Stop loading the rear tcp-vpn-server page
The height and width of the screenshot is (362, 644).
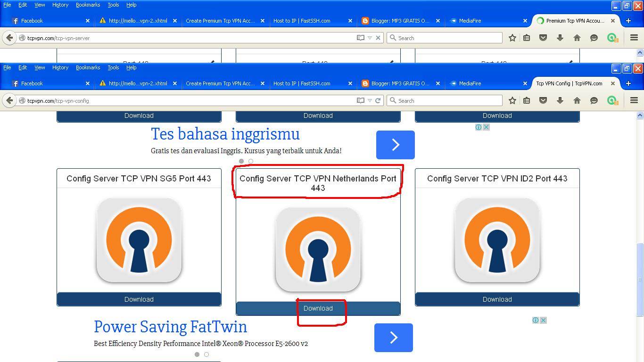pos(378,38)
